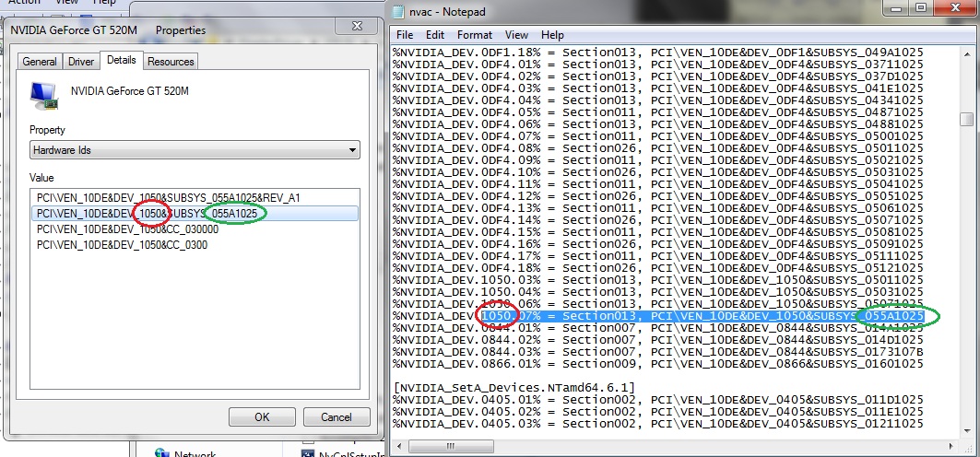Click the %NVIDIA_DEV.0405.02% line
The height and width of the screenshot is (457, 980).
click(x=659, y=412)
